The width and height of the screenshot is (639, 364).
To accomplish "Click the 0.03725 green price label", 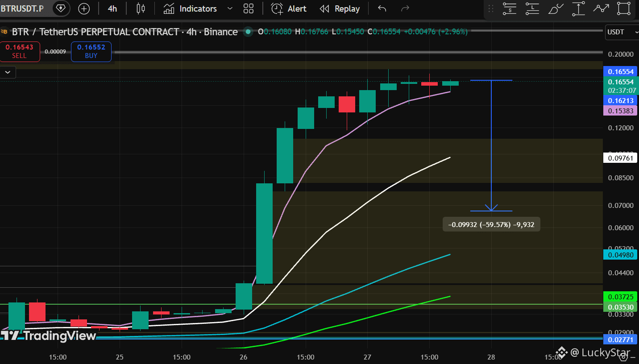I will (x=620, y=297).
